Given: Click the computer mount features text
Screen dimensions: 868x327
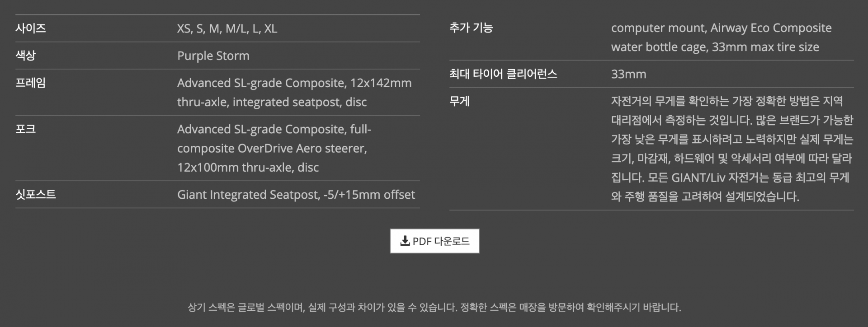Looking at the screenshot, I should pos(721,37).
